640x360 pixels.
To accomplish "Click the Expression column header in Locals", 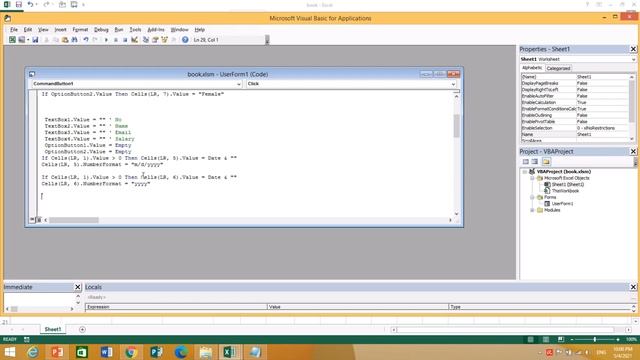I will click(x=176, y=307).
